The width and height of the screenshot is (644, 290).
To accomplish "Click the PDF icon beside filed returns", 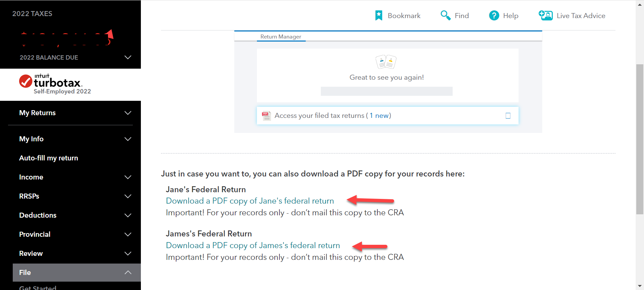I will coord(266,116).
